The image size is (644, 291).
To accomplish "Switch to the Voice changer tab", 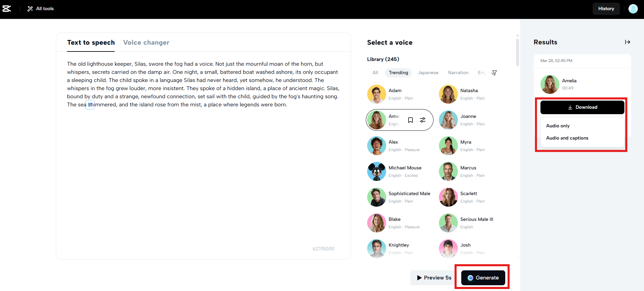I will point(146,42).
